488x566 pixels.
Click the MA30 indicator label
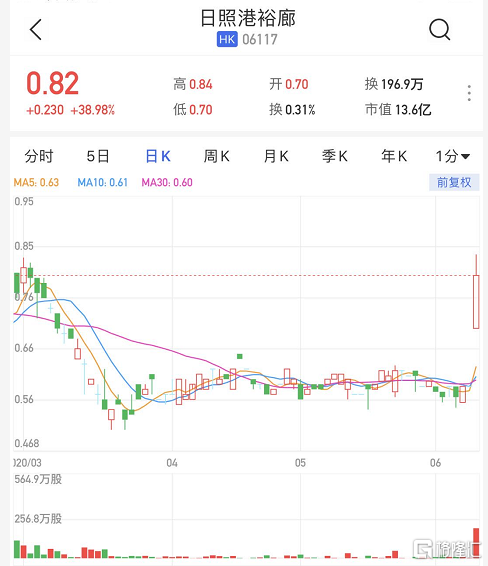(x=167, y=182)
